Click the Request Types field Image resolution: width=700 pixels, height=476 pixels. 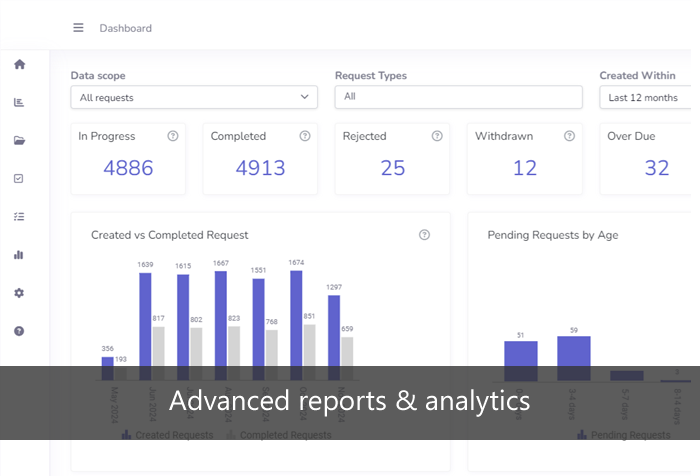click(x=458, y=97)
